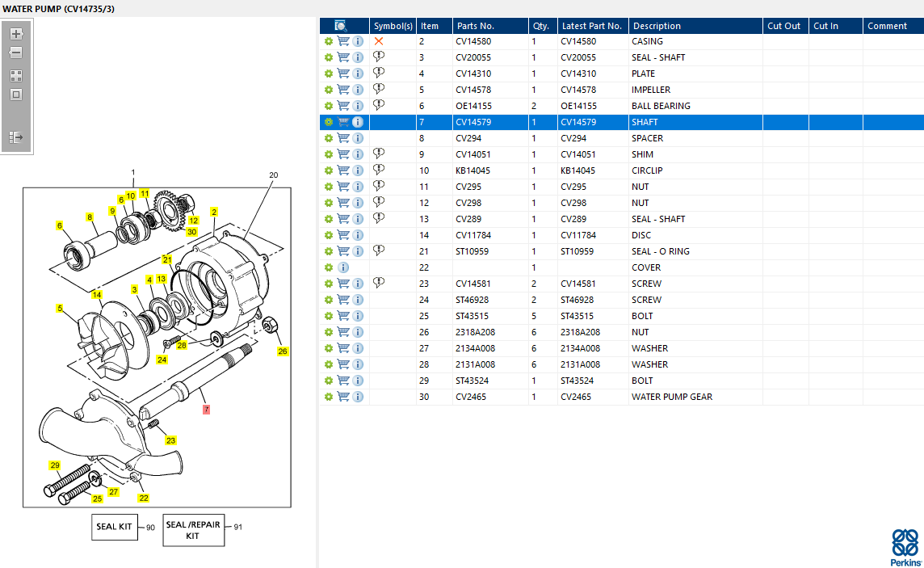Click the single square fit view icon

point(16,95)
